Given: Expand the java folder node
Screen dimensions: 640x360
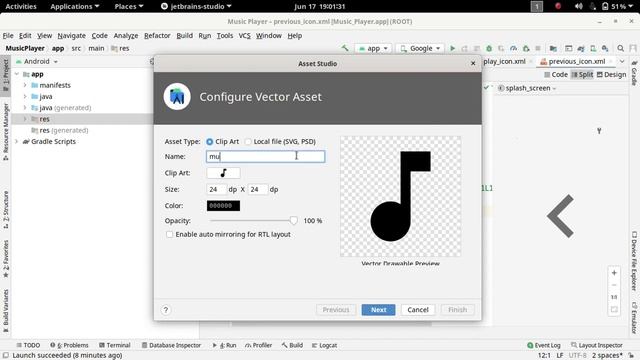Looking at the screenshot, I should click(x=25, y=97).
